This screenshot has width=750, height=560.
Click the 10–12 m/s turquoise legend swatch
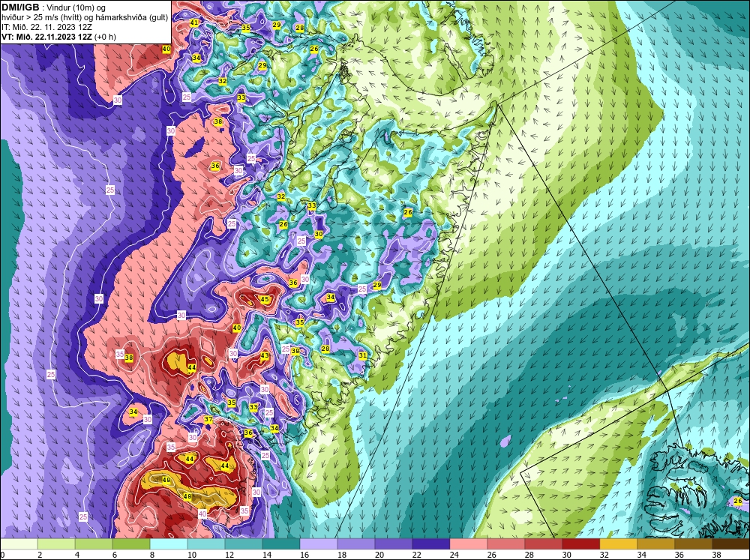tap(206, 544)
